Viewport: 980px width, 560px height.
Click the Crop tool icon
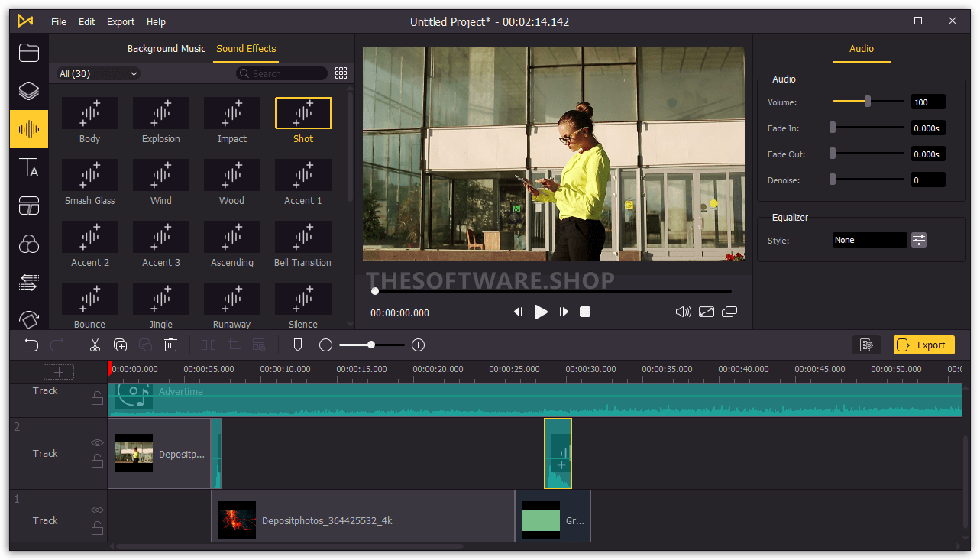click(234, 345)
